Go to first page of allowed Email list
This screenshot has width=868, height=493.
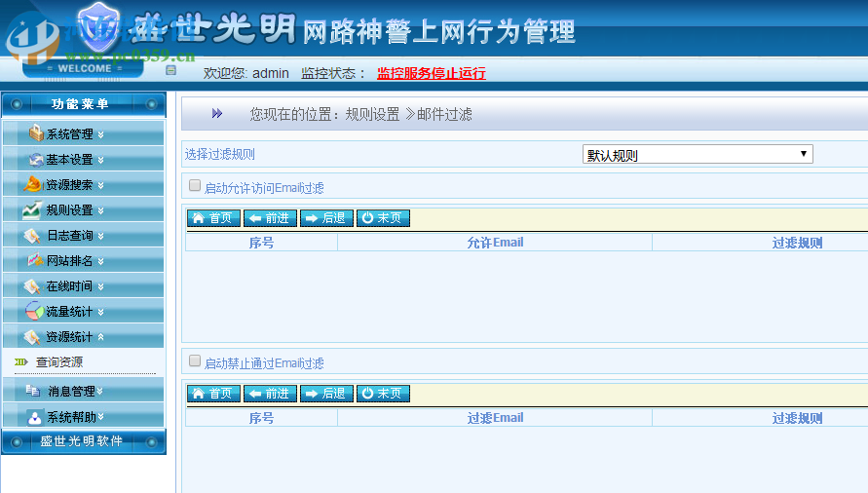(213, 218)
